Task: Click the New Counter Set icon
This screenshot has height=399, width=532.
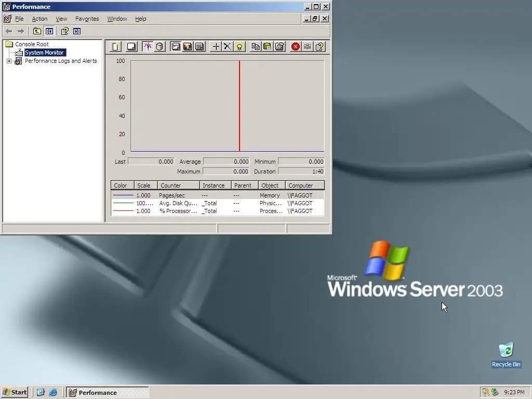Action: [115, 46]
